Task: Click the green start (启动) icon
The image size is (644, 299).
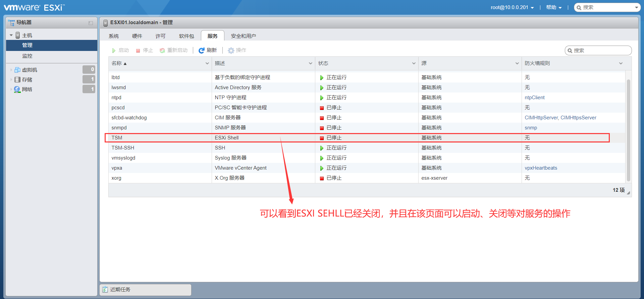Action: (x=114, y=50)
